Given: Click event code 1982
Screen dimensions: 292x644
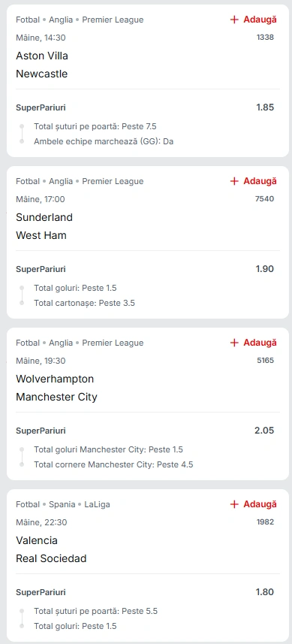Looking at the screenshot, I should [x=265, y=522].
